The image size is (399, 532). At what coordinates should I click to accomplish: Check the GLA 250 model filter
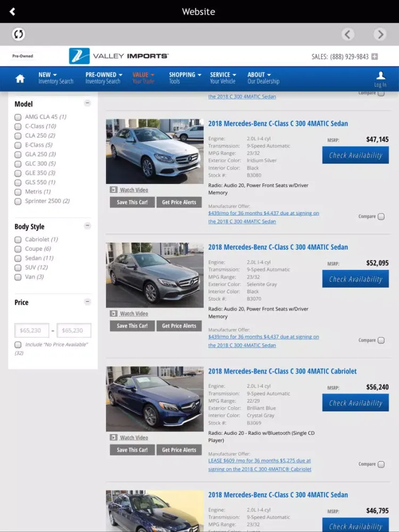(x=18, y=154)
